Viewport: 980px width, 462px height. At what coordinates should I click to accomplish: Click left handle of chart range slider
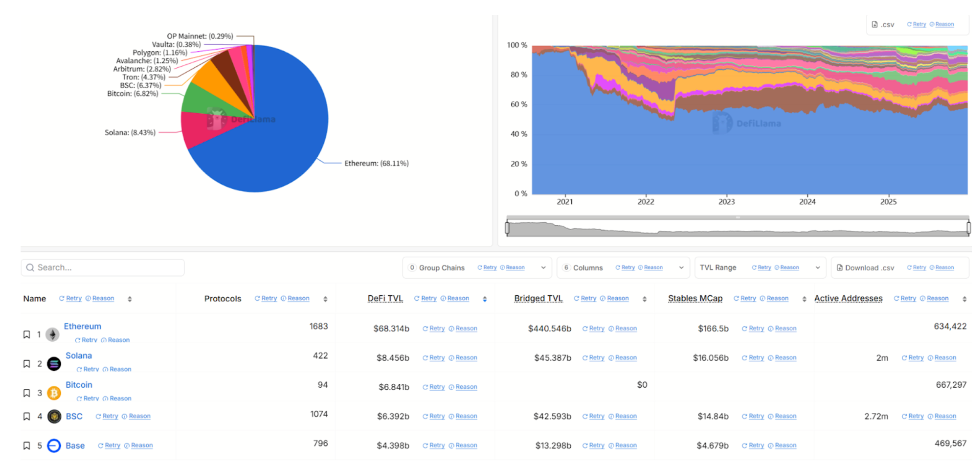(507, 228)
